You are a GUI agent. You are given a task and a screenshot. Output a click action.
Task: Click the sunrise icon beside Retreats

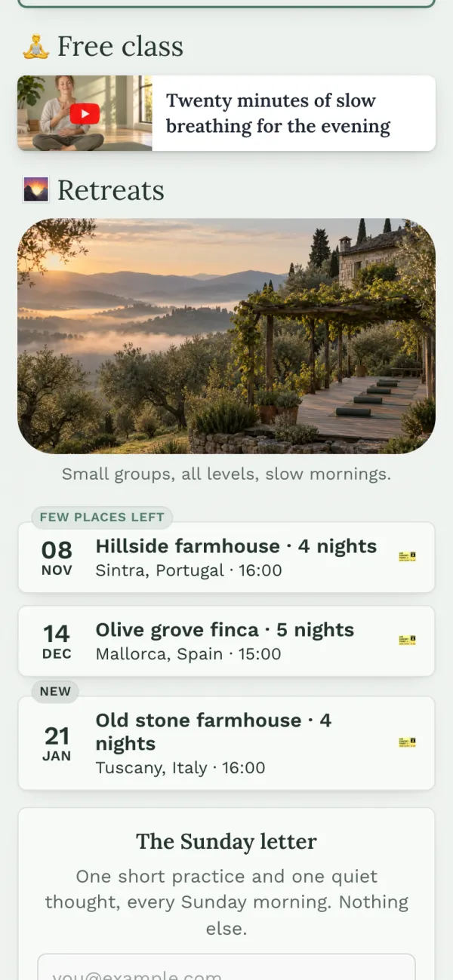pos(35,190)
